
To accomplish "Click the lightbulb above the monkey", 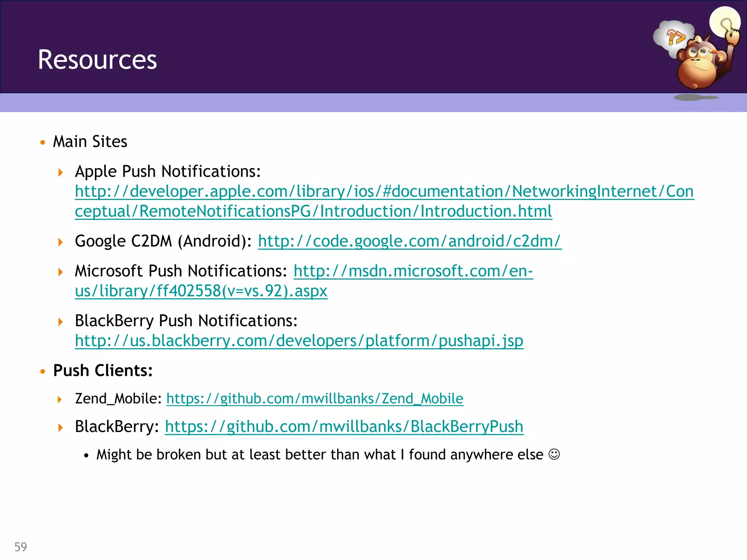I will pos(725,22).
